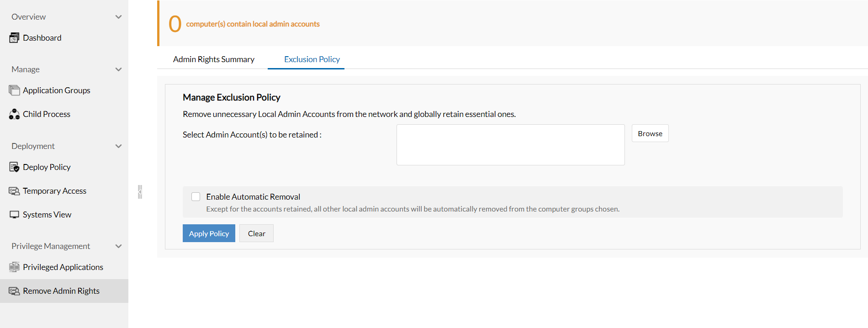868x328 pixels.
Task: Open Application Groups via its icon
Action: 14,90
